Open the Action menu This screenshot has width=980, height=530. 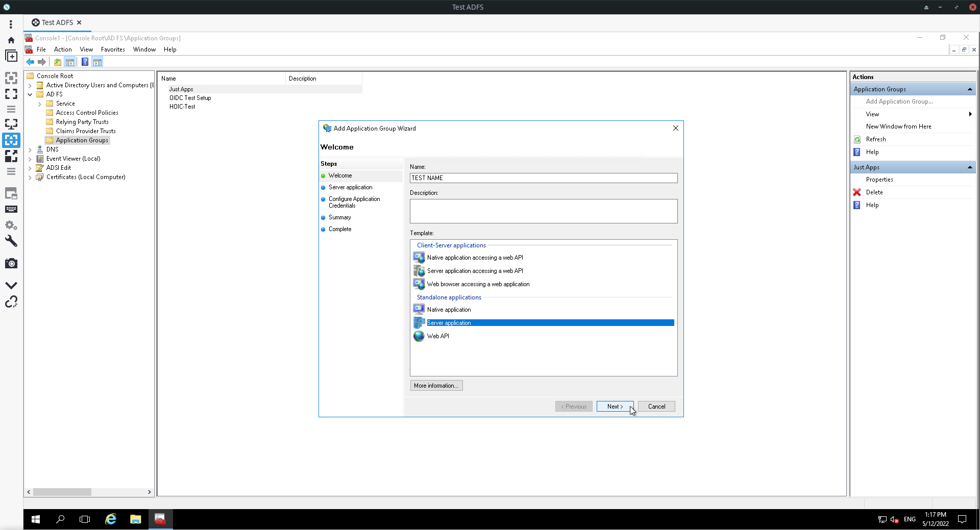(x=63, y=49)
